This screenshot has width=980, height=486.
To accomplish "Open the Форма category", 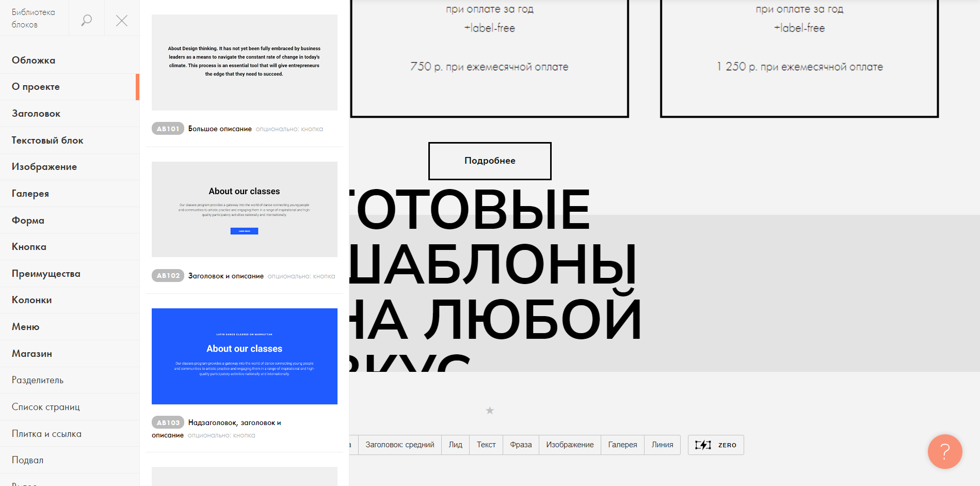I will 70,220.
